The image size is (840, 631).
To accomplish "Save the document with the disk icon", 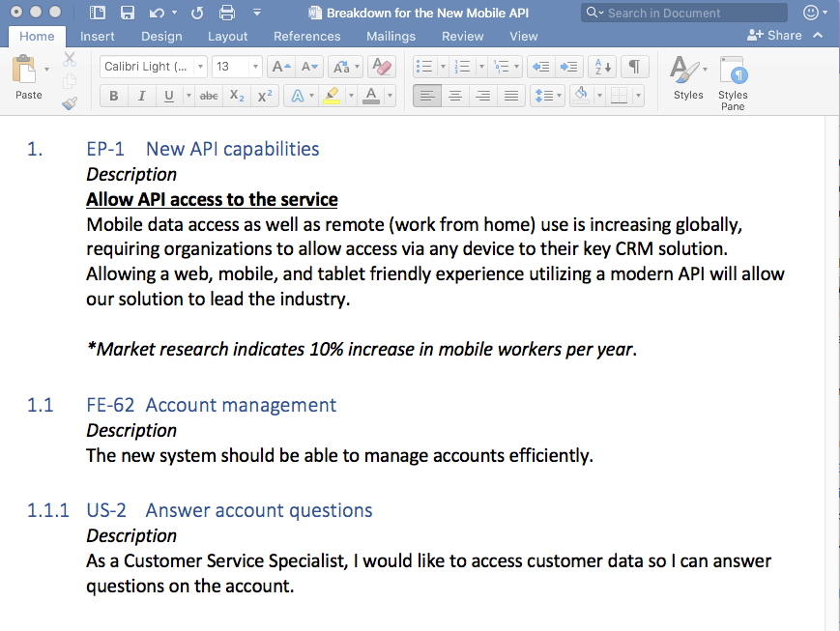I will pos(127,13).
